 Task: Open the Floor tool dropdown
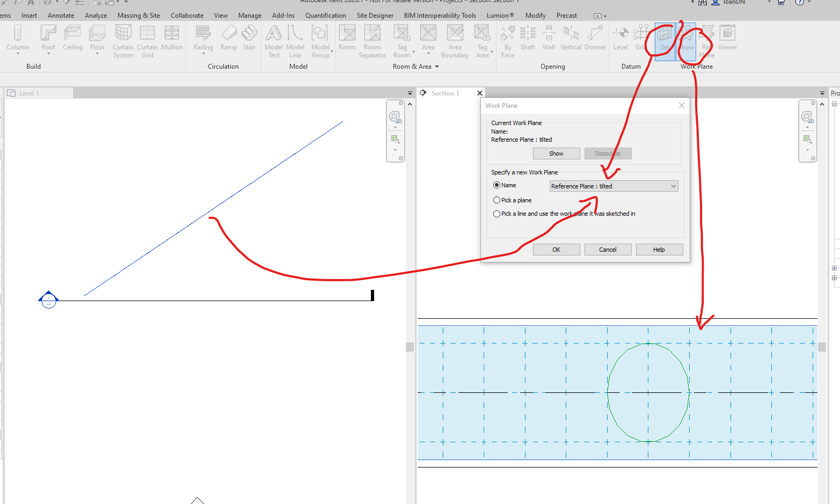97,54
